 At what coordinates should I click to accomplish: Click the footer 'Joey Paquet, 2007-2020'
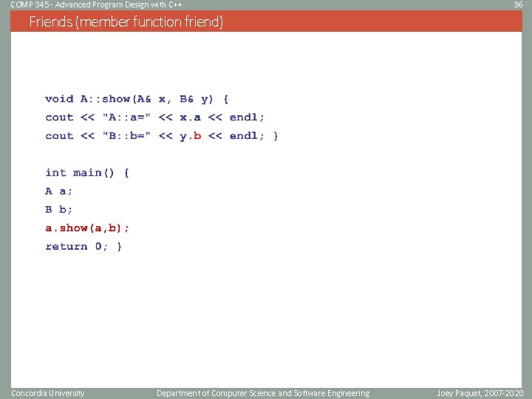pyautogui.click(x=480, y=393)
